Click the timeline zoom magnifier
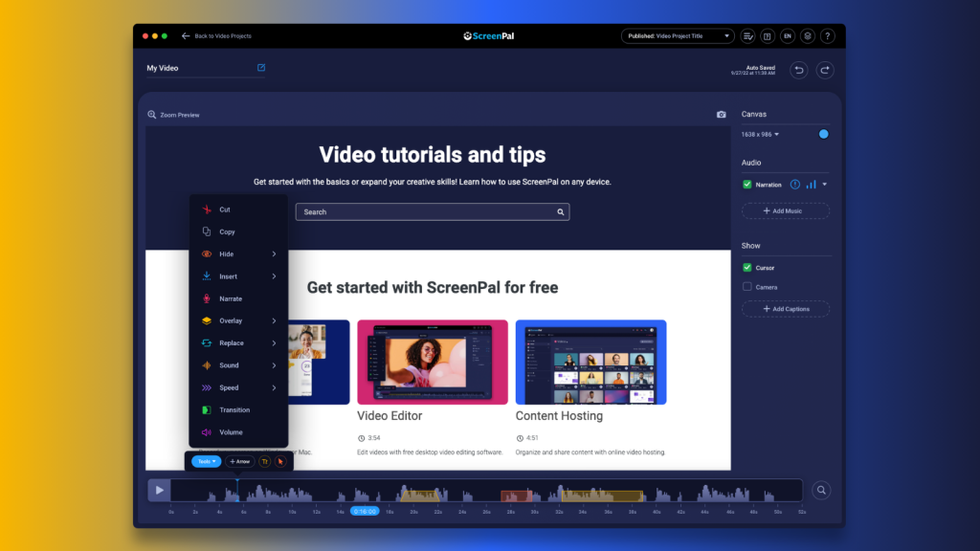Image resolution: width=980 pixels, height=551 pixels. pyautogui.click(x=821, y=491)
